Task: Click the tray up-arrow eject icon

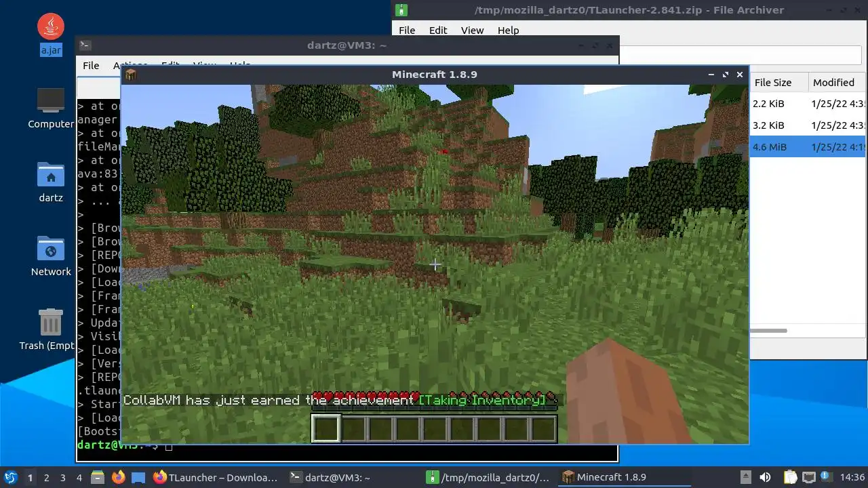Action: pyautogui.click(x=745, y=477)
